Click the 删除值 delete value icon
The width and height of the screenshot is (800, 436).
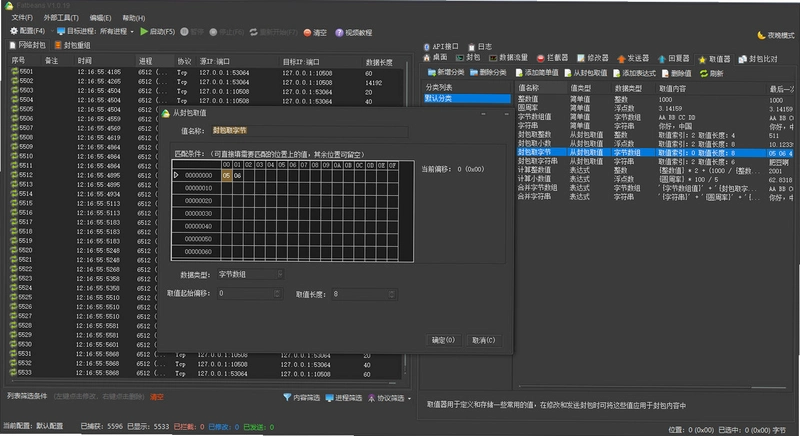point(665,73)
